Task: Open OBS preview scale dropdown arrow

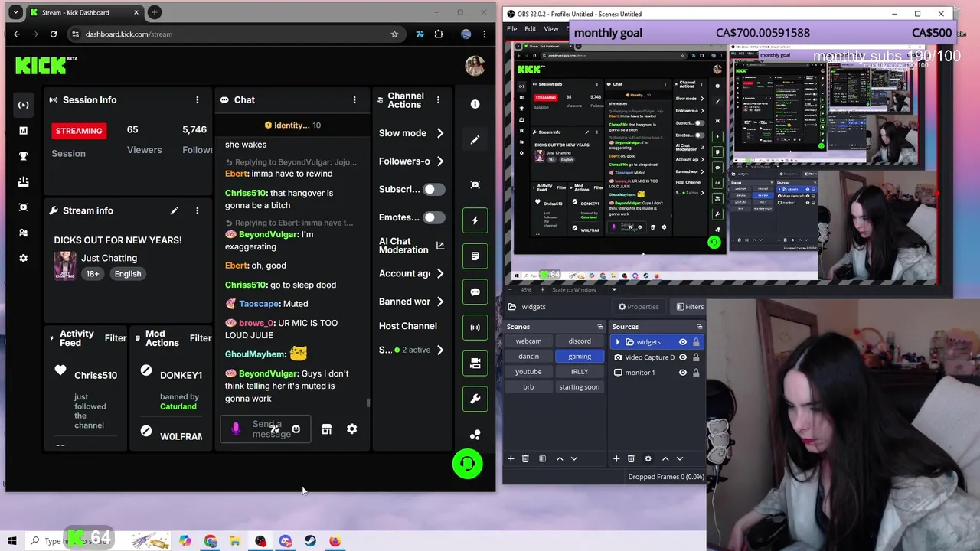Action: [x=613, y=289]
